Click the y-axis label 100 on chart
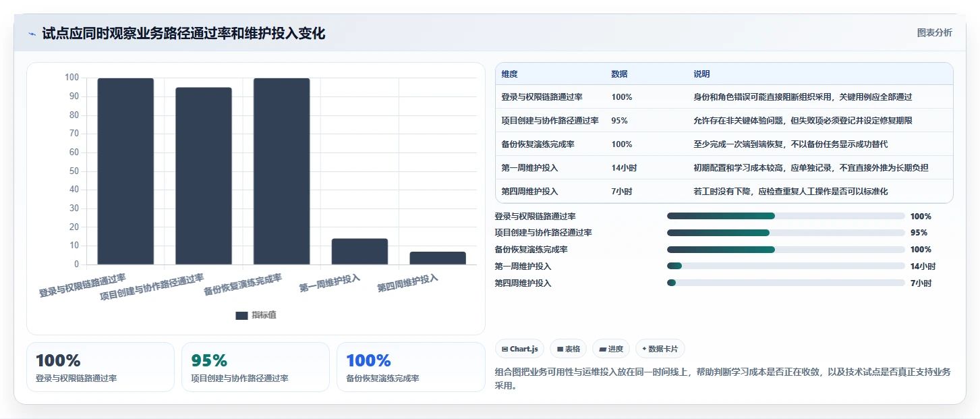 coord(72,78)
